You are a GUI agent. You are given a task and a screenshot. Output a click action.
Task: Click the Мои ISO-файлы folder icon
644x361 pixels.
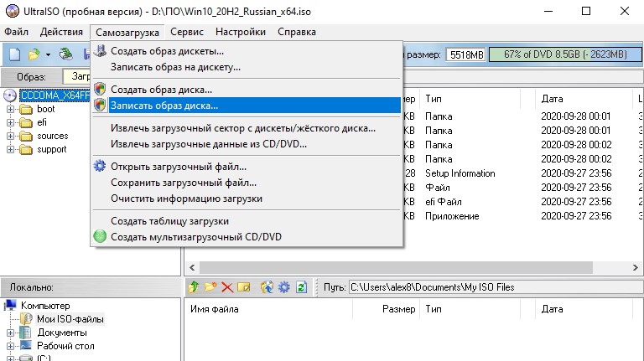26,319
